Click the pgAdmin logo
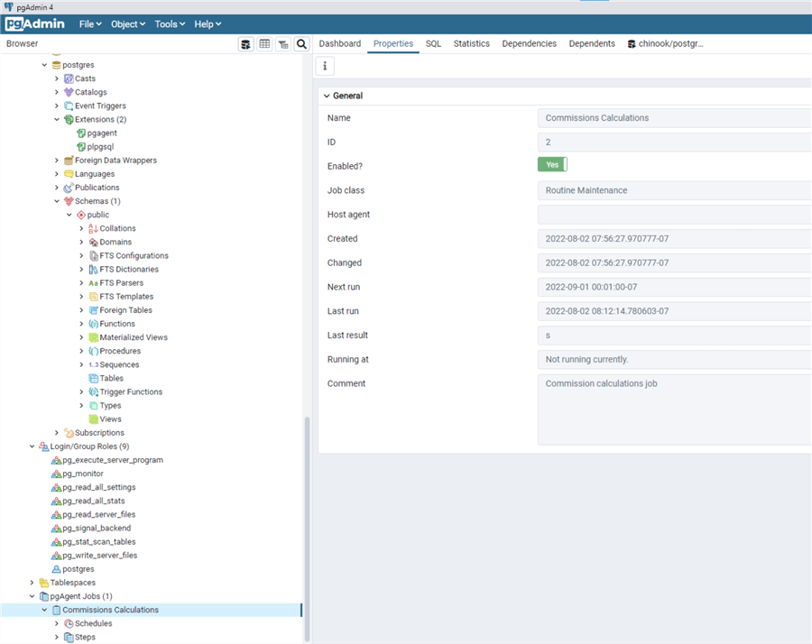 (x=35, y=23)
